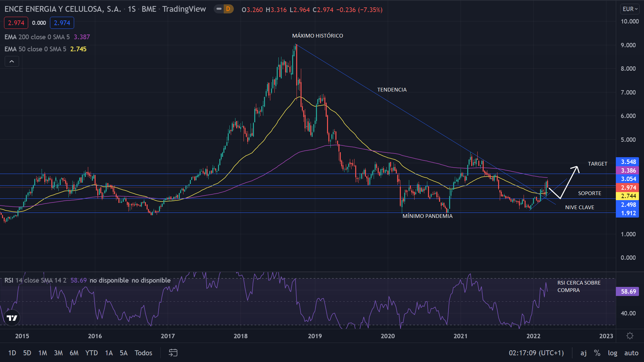Image resolution: width=644 pixels, height=362 pixels.
Task: Open the EUR currency dropdown
Action: point(630,9)
